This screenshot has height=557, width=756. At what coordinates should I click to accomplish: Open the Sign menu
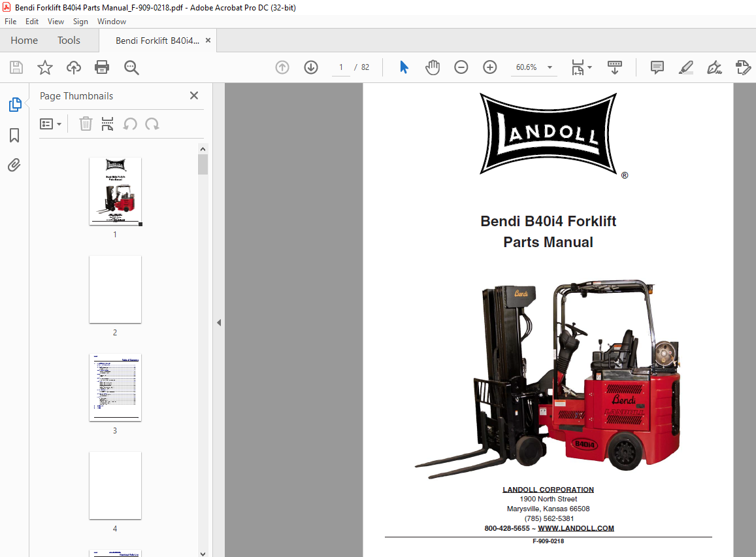tap(80, 21)
